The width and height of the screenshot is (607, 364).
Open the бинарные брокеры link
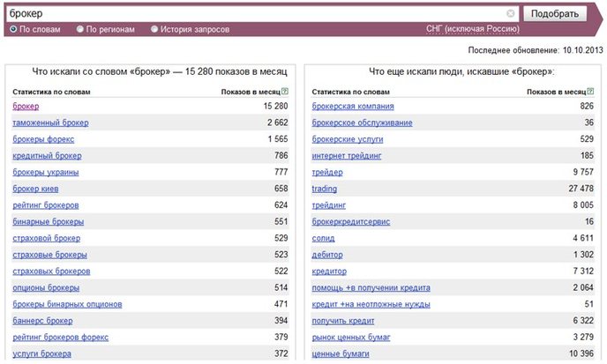tap(48, 221)
